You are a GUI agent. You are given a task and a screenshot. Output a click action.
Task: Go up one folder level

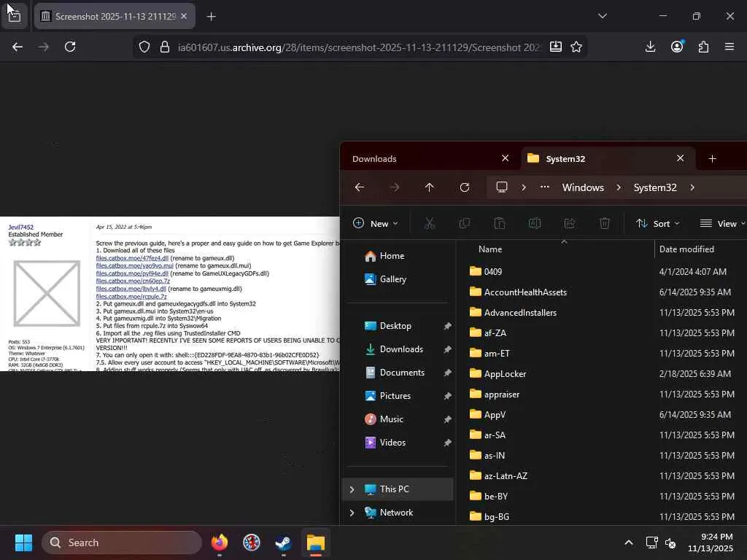tap(429, 187)
